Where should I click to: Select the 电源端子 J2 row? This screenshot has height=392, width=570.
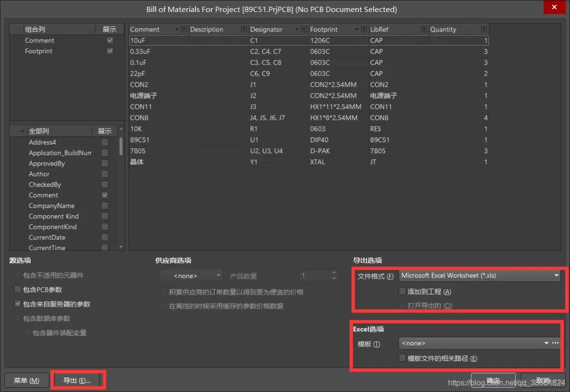pos(309,96)
